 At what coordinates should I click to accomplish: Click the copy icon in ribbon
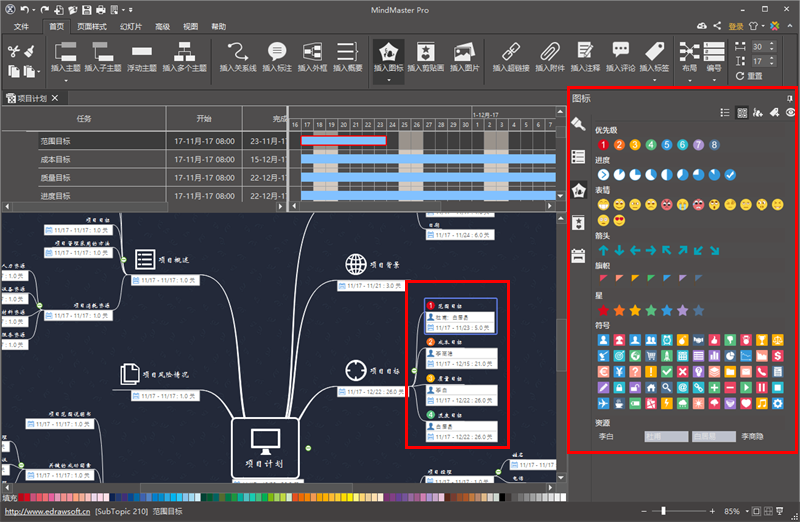click(x=14, y=71)
